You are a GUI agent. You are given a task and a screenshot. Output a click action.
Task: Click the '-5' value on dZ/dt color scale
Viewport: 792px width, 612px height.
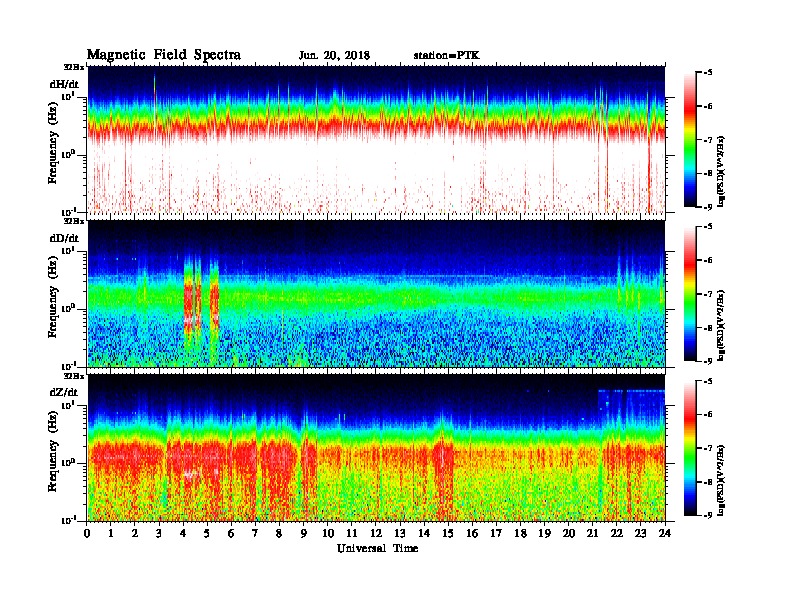pos(708,381)
